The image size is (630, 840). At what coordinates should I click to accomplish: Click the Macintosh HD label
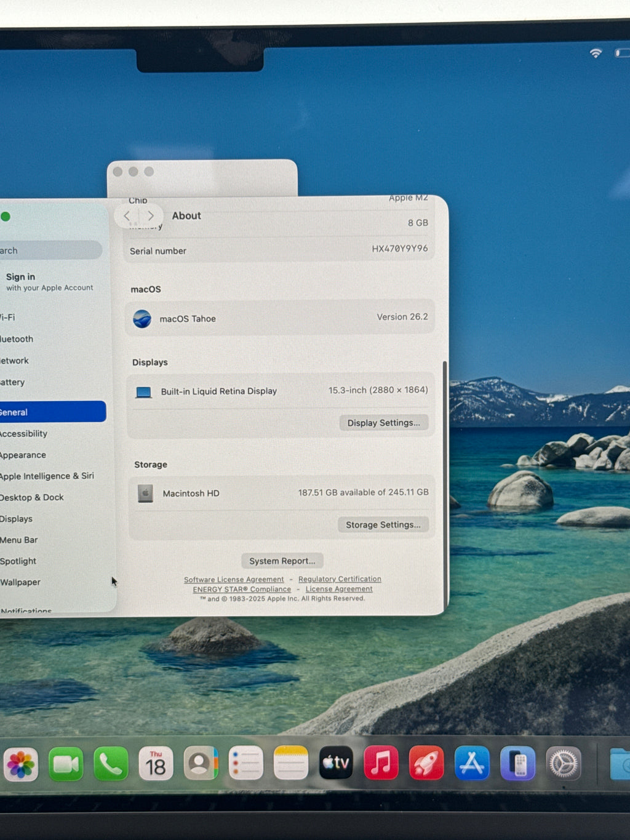pos(191,494)
